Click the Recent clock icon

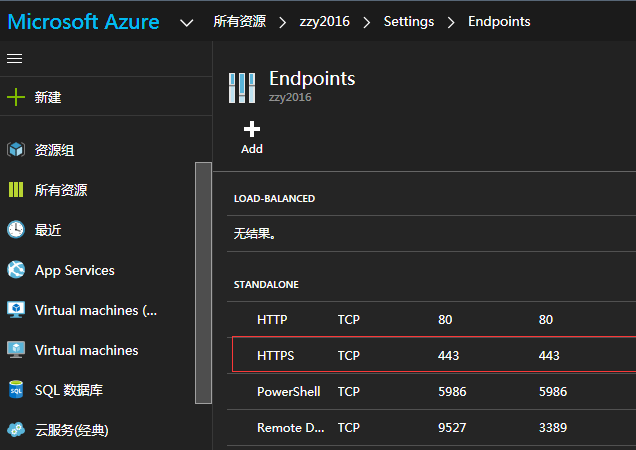pos(16,230)
